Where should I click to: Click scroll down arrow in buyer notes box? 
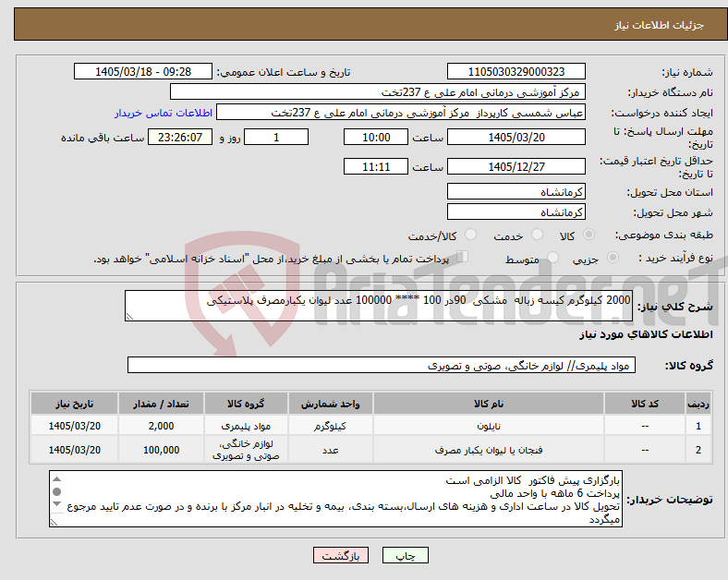(x=56, y=504)
